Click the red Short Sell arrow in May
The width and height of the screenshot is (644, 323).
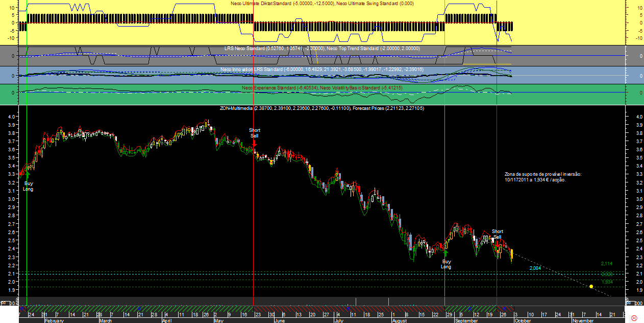254,144
